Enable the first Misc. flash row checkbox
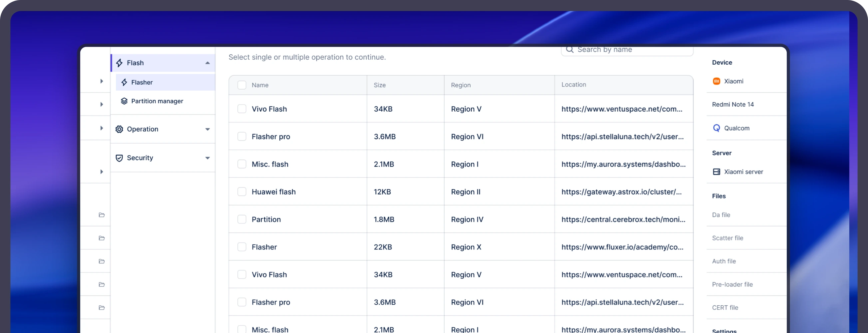The height and width of the screenshot is (333, 868). 242,164
